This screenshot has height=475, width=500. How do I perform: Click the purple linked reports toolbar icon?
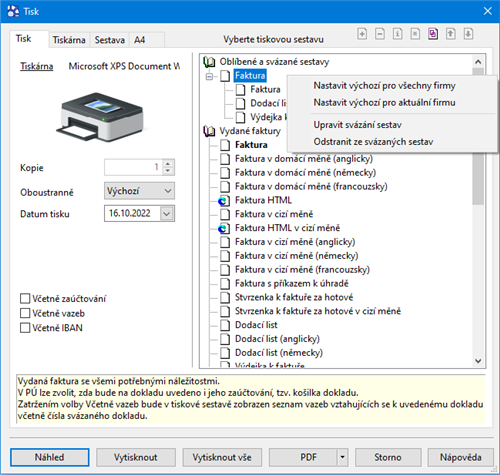(433, 34)
